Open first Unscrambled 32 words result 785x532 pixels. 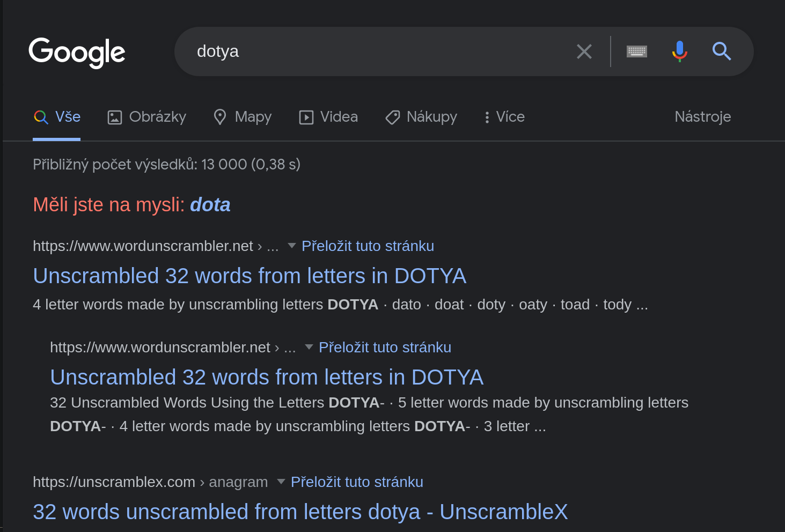coord(250,276)
